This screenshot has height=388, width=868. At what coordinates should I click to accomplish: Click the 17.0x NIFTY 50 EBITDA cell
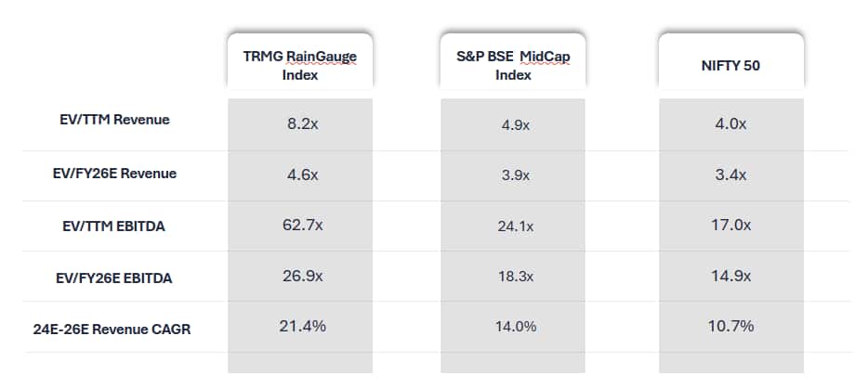tap(730, 225)
